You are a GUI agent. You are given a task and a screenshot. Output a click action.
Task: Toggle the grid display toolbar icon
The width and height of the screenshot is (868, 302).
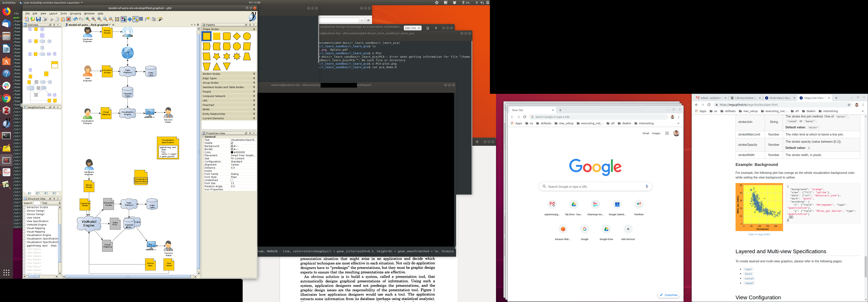[141, 19]
